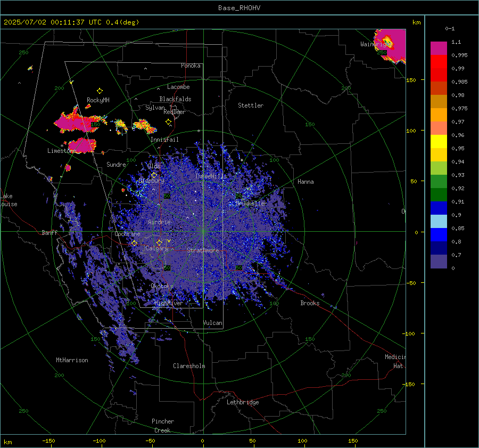Click the Strathmore city label
This screenshot has height=448, width=479.
203,250
